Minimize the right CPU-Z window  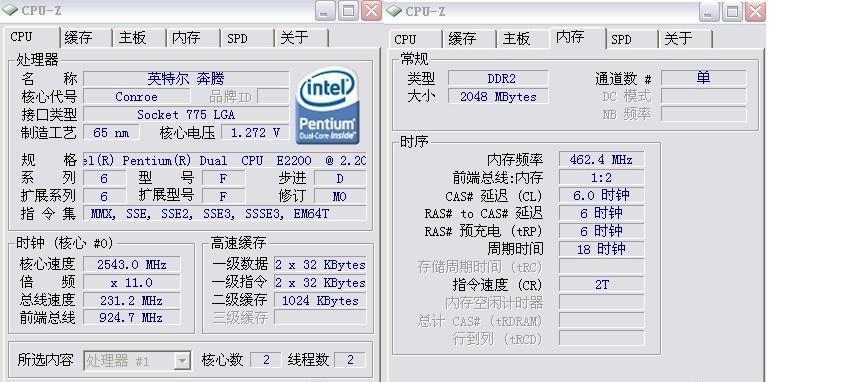709,11
